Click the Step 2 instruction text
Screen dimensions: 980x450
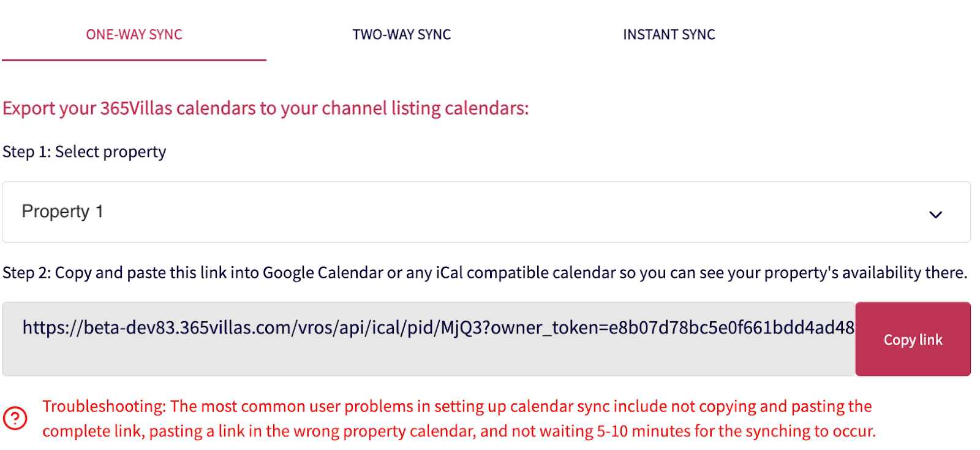[x=484, y=273]
